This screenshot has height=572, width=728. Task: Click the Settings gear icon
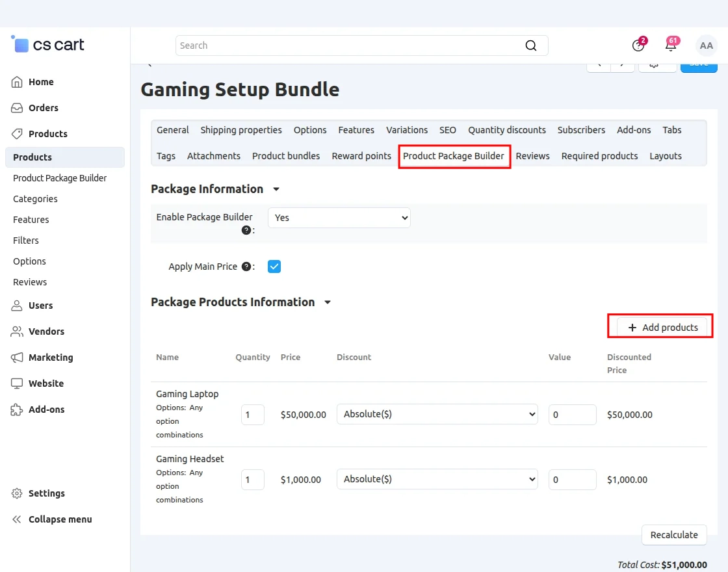click(17, 493)
